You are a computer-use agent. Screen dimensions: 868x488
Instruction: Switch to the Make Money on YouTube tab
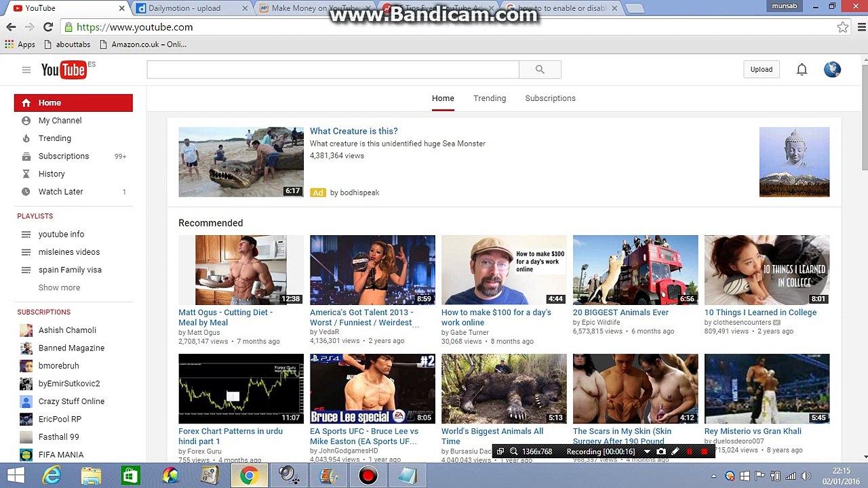(312, 8)
